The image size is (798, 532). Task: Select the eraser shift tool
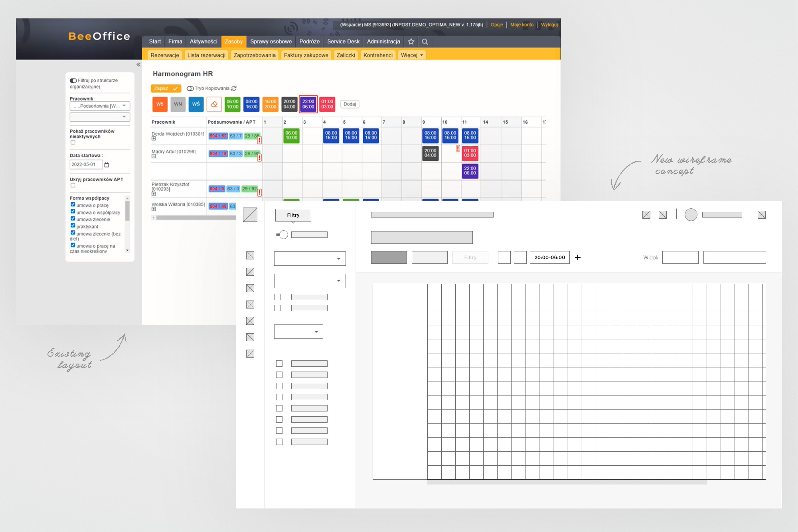click(214, 104)
